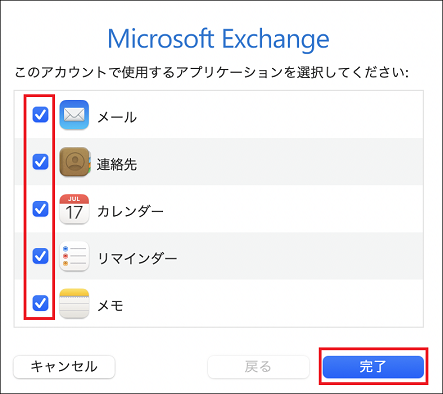The width and height of the screenshot is (443, 394).
Task: Select the カレンダー row label
Action: pos(130,211)
